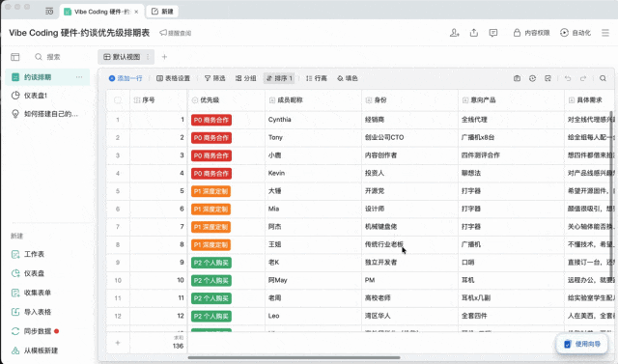
Task: Click the 搜索 search field in the sidebar
Action: pyautogui.click(x=47, y=57)
